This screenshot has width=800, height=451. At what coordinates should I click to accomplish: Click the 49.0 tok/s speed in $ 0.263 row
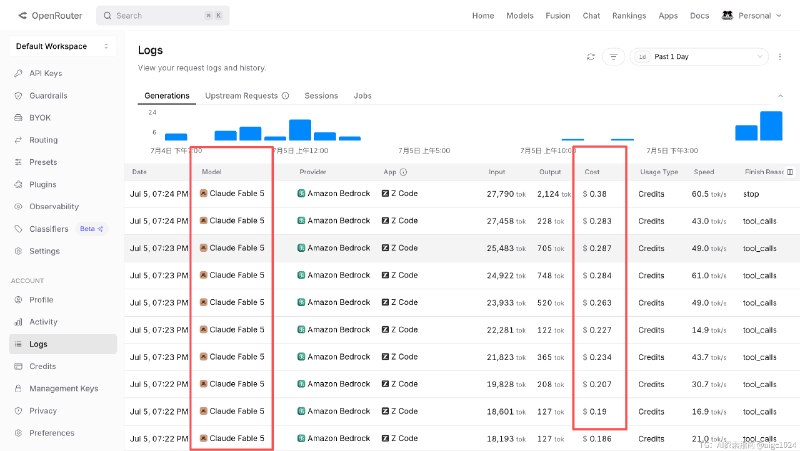point(709,303)
